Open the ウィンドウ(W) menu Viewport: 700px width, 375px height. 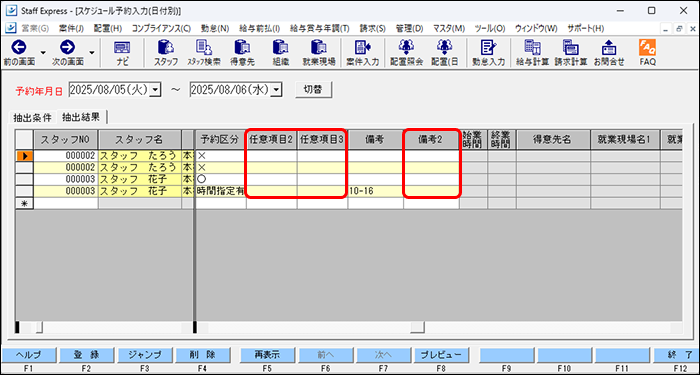(536, 28)
